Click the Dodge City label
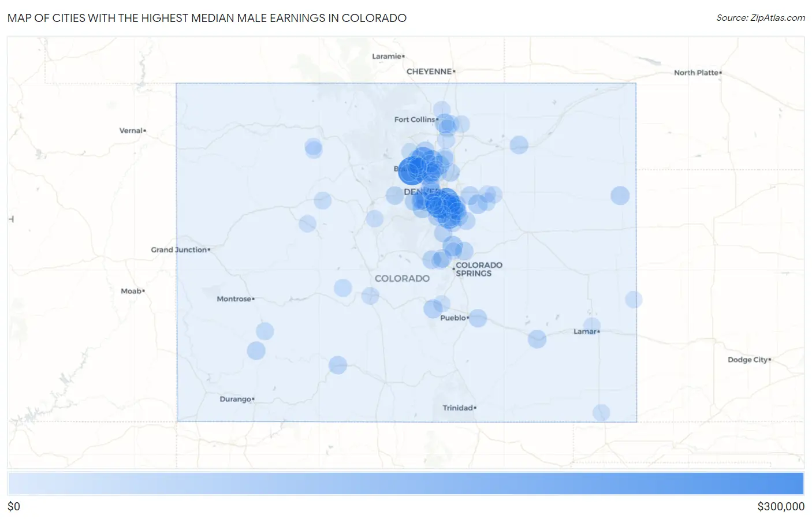The width and height of the screenshot is (812, 519). coord(749,360)
